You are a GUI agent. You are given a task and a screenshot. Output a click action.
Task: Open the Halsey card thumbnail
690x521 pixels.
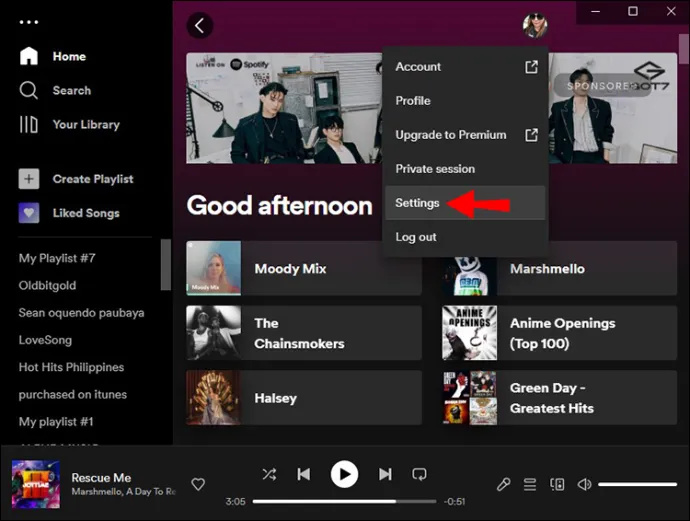213,397
